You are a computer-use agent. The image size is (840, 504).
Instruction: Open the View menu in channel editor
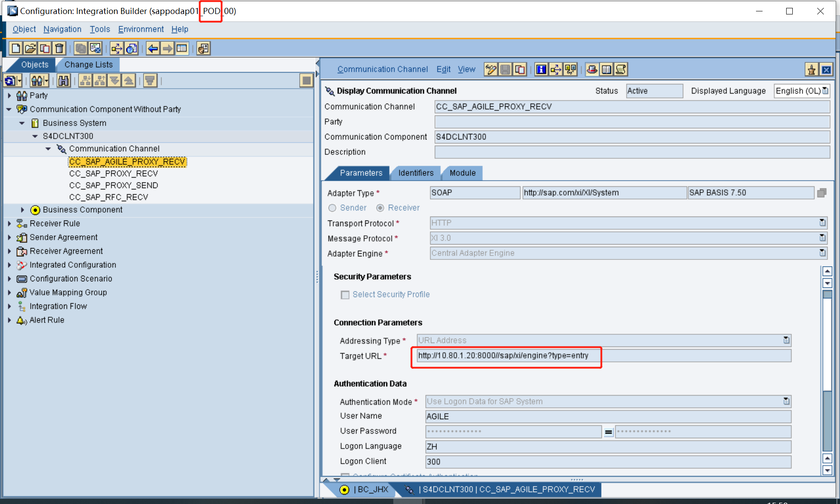tap(466, 69)
